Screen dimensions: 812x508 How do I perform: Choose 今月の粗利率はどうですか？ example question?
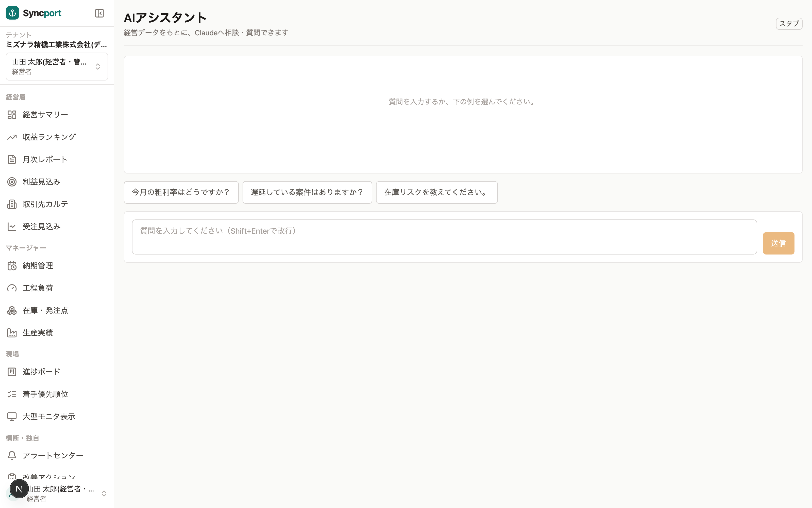tap(181, 192)
